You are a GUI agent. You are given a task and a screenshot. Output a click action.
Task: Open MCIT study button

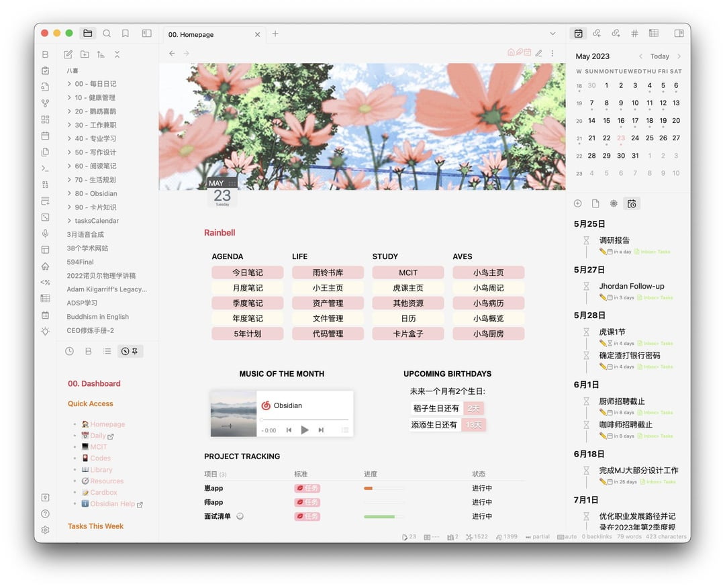[408, 273]
